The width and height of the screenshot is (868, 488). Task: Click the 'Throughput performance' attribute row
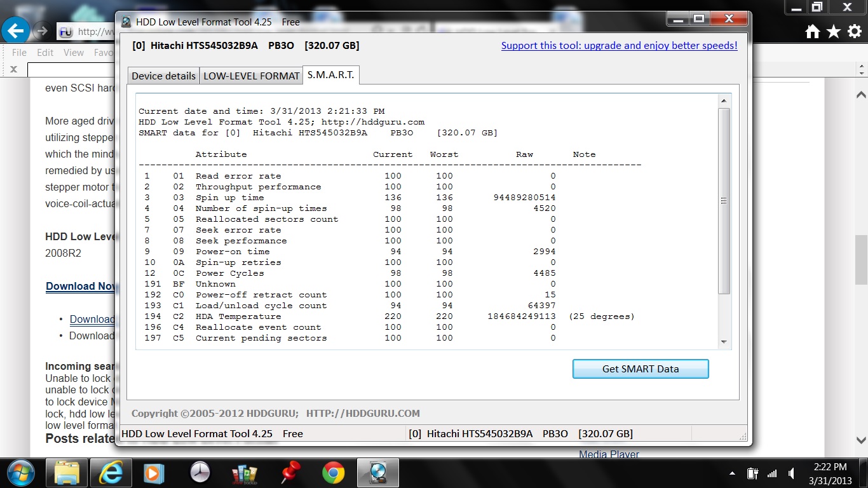258,187
